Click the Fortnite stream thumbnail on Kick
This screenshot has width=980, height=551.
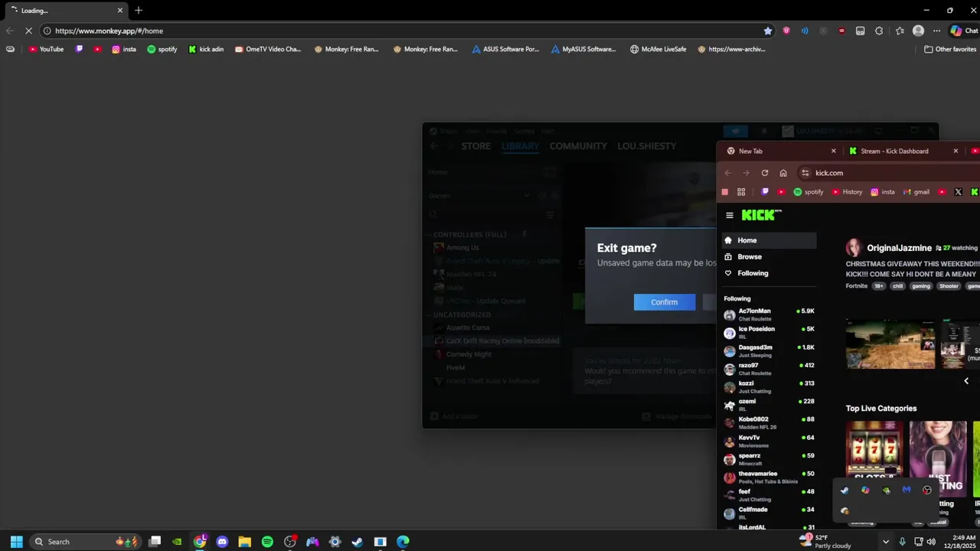(x=890, y=344)
